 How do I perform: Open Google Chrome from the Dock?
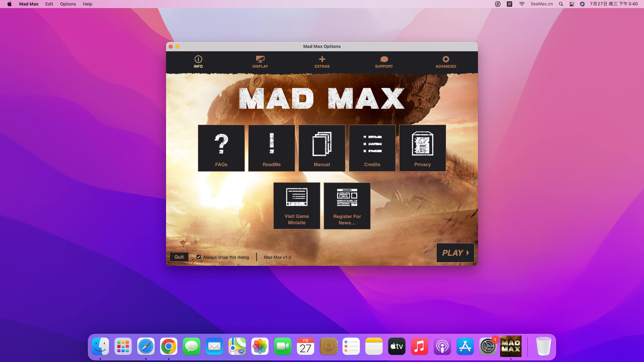click(169, 347)
